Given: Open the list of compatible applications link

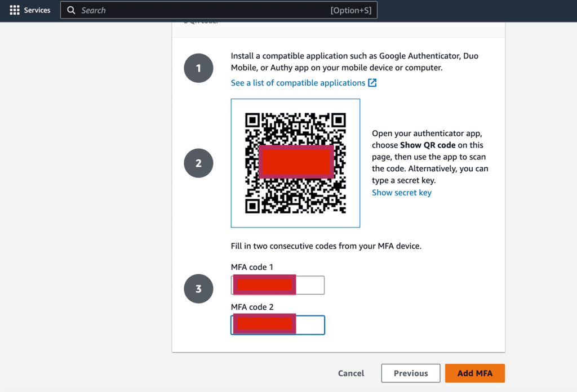Looking at the screenshot, I should 298,83.
